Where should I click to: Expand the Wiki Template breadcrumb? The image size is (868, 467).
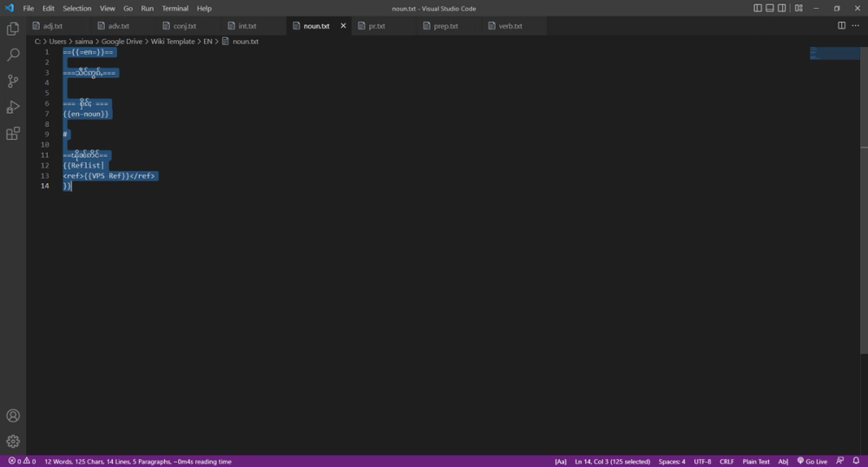[x=173, y=41]
